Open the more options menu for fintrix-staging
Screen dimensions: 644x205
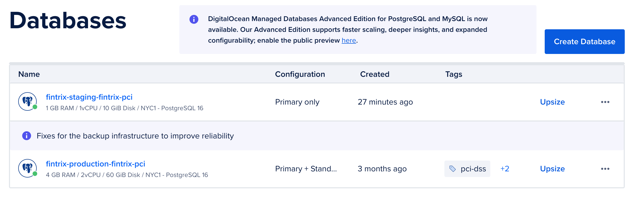[605, 102]
